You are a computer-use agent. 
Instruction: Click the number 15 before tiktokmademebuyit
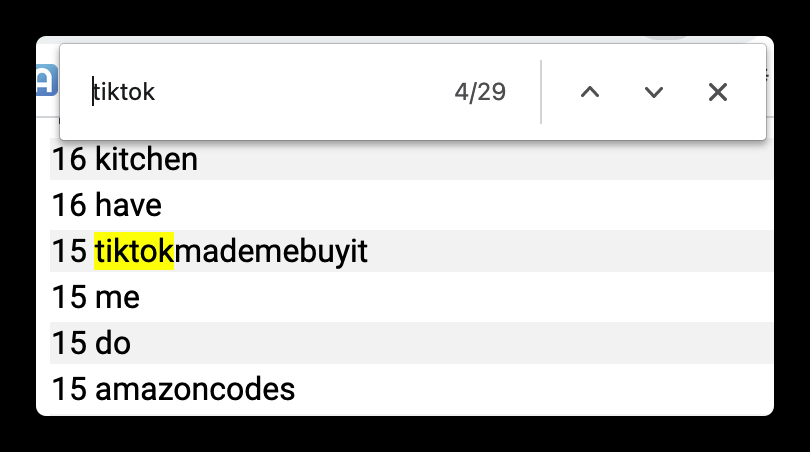pos(69,252)
